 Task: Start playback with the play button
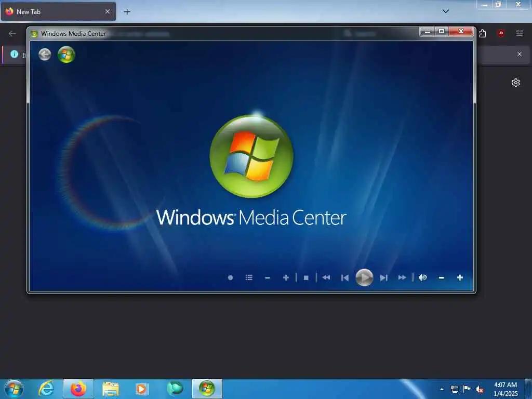click(x=364, y=277)
